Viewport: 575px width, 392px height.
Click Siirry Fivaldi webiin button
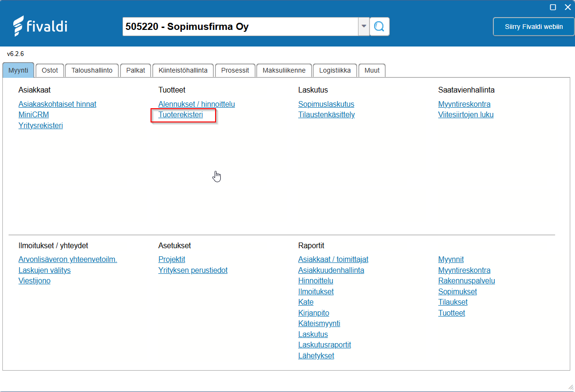[534, 27]
